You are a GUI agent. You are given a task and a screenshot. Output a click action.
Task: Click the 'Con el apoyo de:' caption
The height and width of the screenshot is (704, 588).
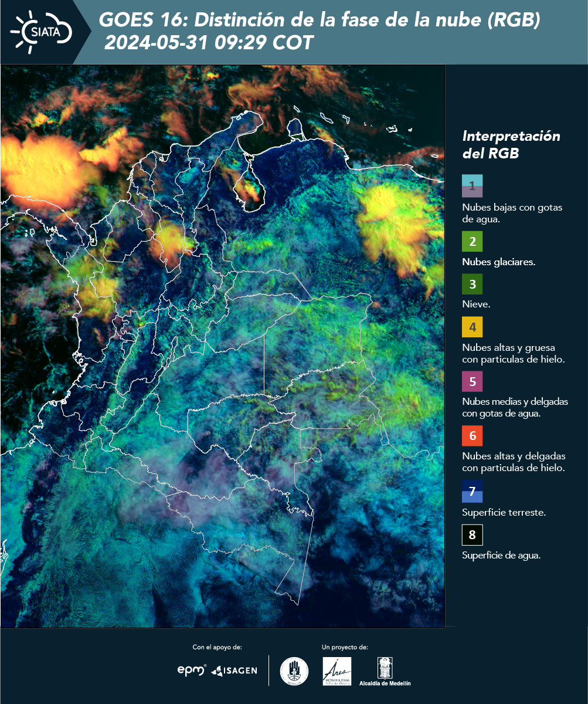click(x=217, y=647)
